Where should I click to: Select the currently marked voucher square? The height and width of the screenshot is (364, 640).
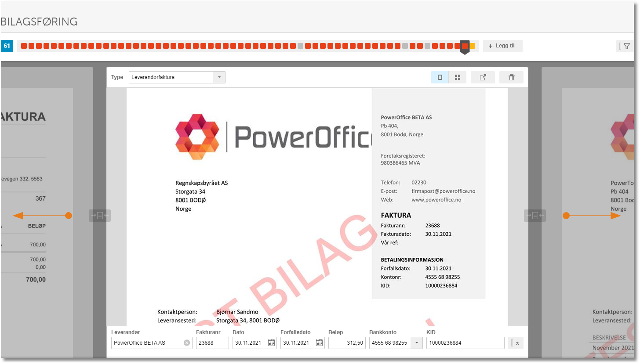pyautogui.click(x=465, y=46)
